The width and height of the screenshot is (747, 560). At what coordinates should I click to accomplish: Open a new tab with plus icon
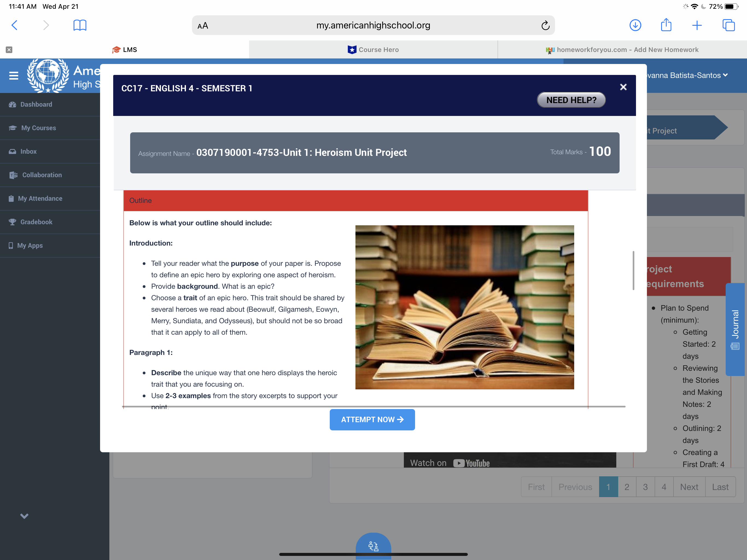tap(697, 25)
